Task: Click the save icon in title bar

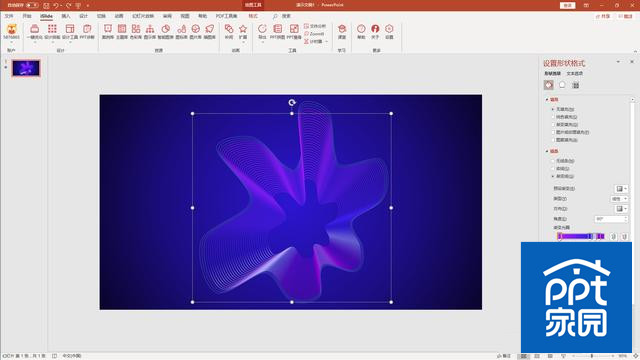Action: [x=46, y=5]
